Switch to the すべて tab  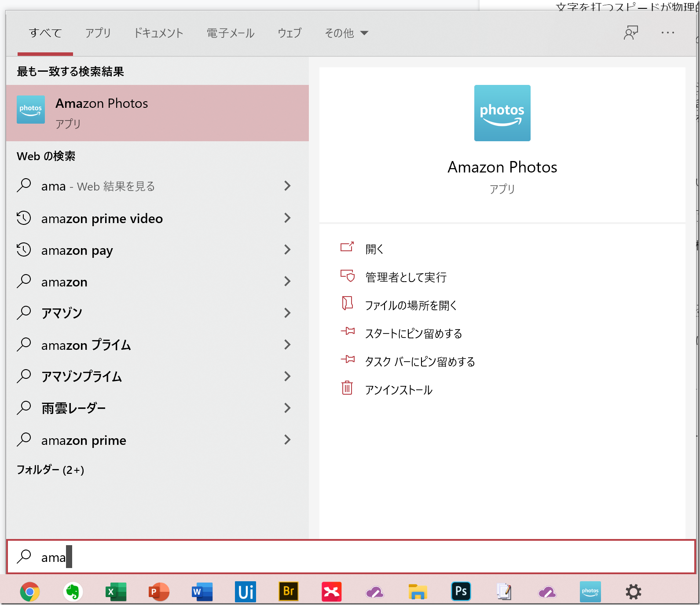point(45,33)
